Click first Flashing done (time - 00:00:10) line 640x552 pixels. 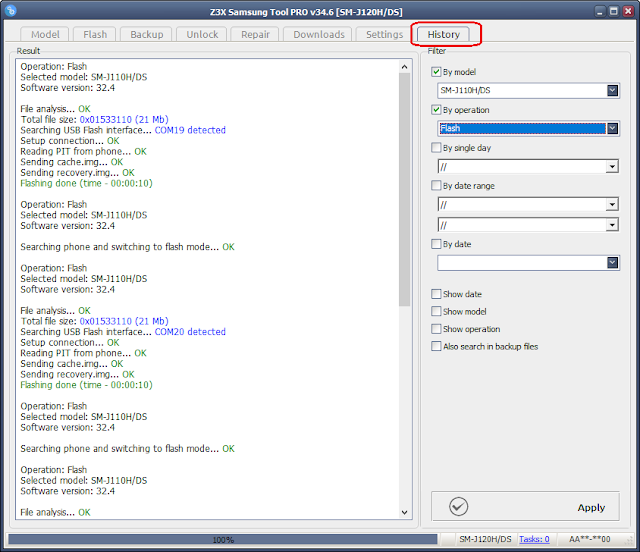tap(87, 183)
